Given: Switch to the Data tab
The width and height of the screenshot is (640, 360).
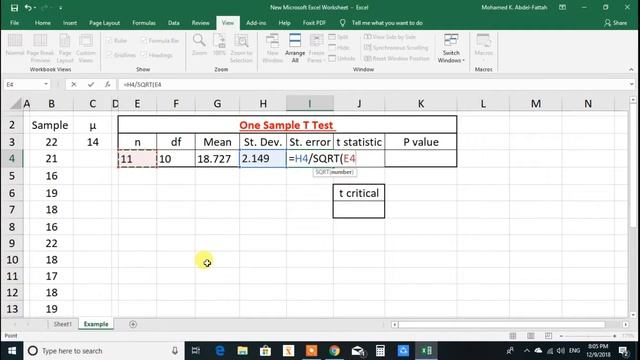Looking at the screenshot, I should pos(173,23).
